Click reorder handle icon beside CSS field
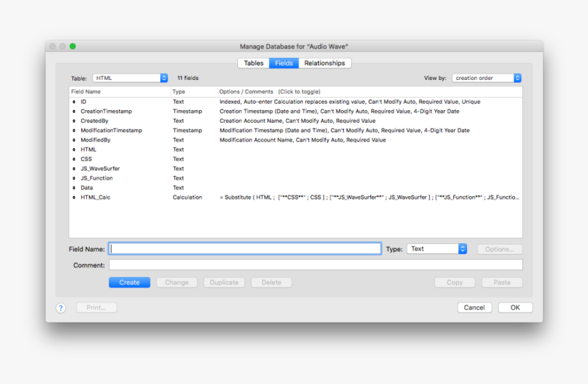The image size is (588, 384). click(x=74, y=159)
